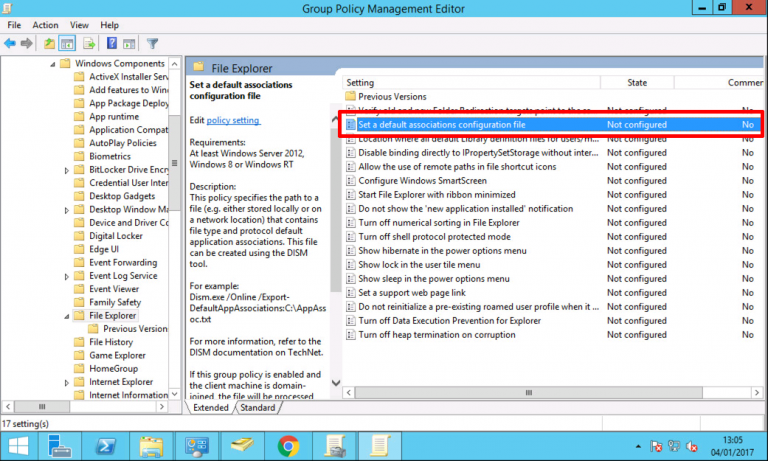Click the State column header
This screenshot has width=768, height=461.
coord(637,82)
